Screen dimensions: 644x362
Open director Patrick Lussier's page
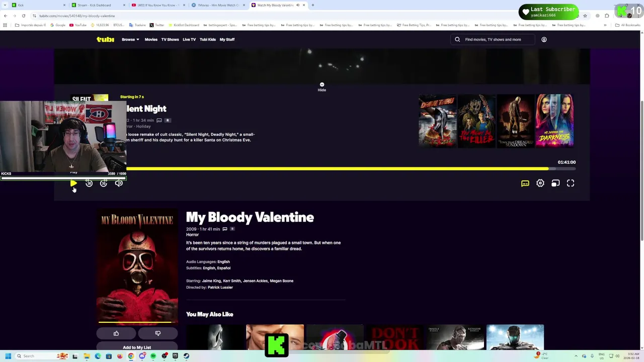(220, 288)
